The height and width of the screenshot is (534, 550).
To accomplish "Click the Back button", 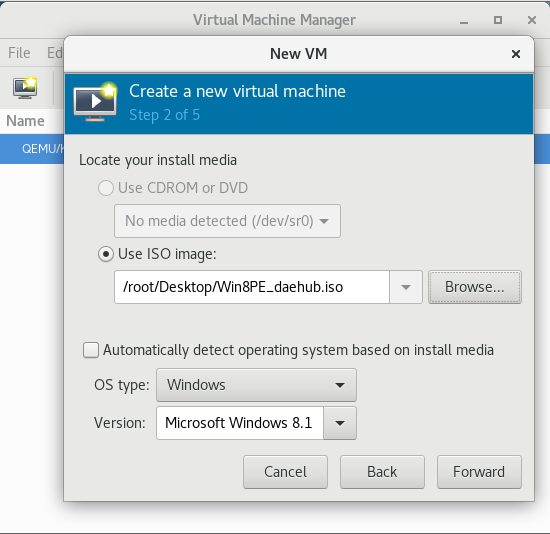I will coord(382,472).
